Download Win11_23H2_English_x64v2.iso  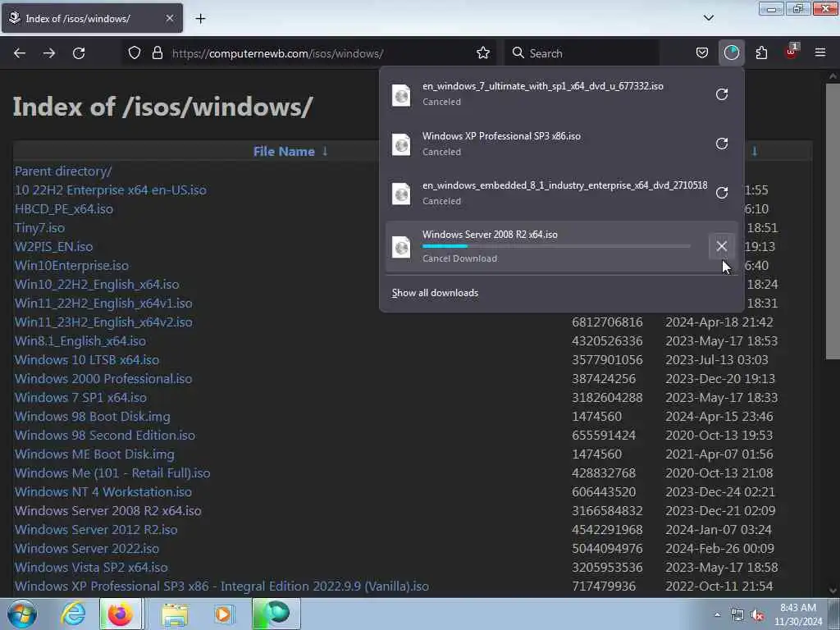[103, 322]
